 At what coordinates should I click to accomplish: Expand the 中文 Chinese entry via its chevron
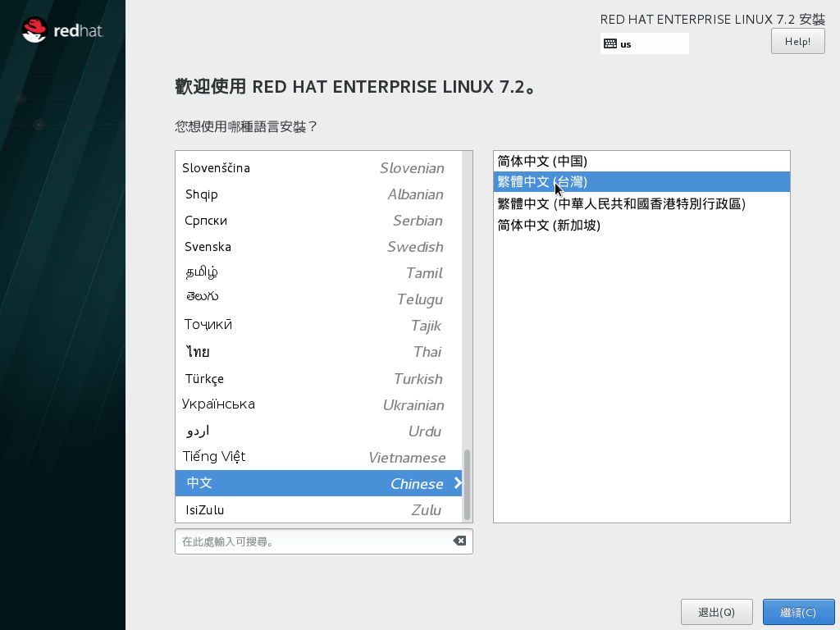click(458, 483)
